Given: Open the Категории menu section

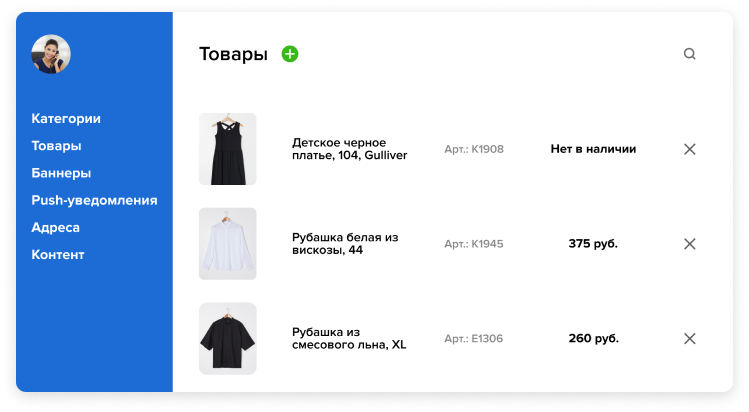Looking at the screenshot, I should (x=66, y=119).
